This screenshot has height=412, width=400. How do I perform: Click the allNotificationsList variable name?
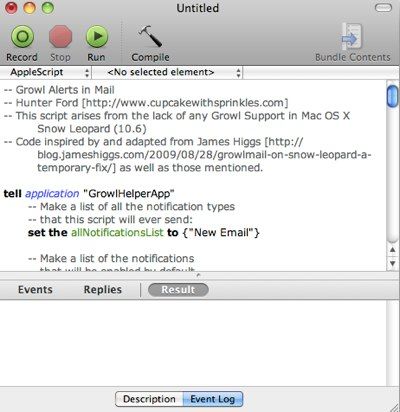tap(117, 233)
